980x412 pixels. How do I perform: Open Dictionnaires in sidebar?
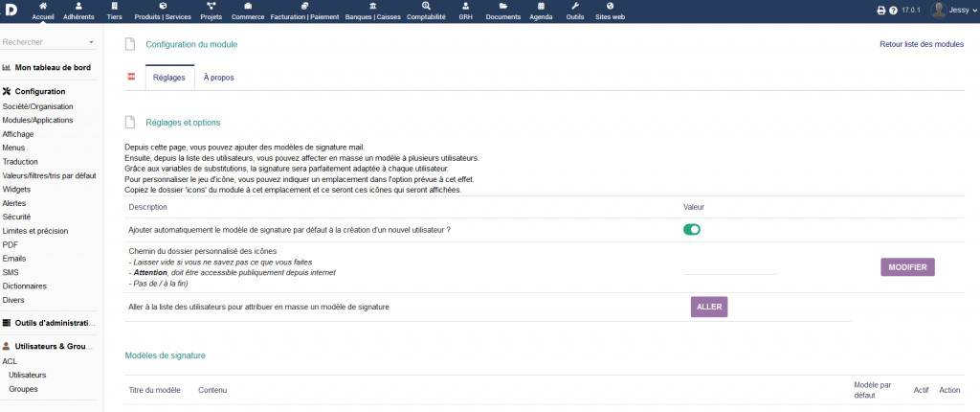[24, 286]
